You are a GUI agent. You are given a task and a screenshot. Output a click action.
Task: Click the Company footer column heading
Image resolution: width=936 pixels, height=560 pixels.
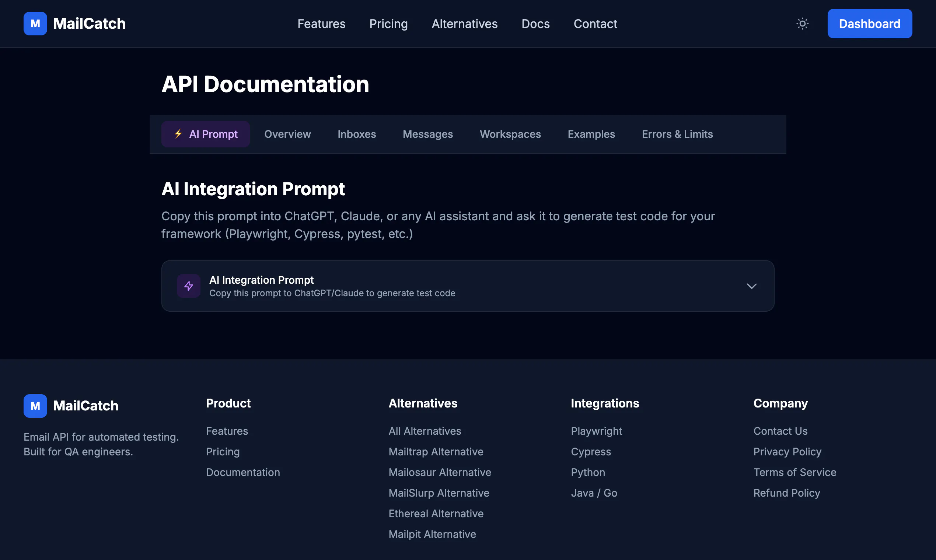(x=780, y=403)
